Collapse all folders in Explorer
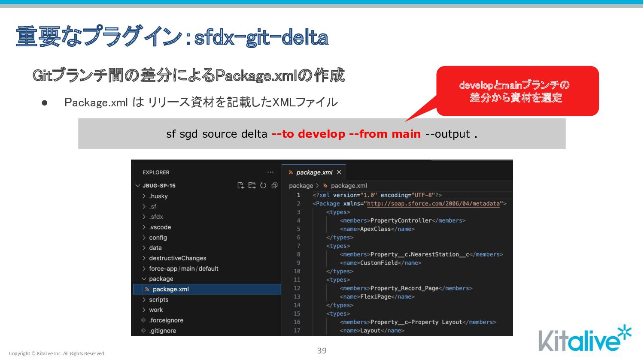 point(274,185)
